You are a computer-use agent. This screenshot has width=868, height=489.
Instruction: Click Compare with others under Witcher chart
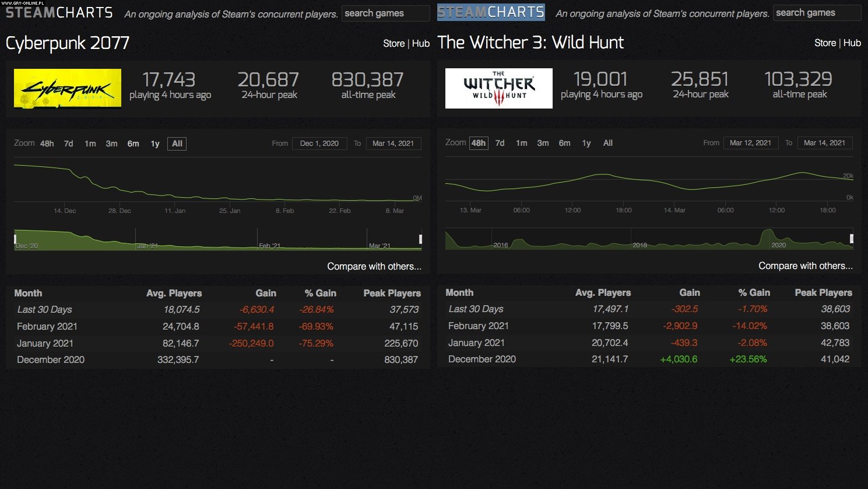[x=805, y=266]
